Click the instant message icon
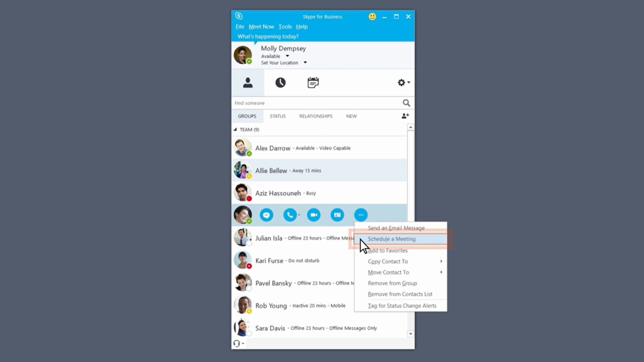 click(266, 215)
